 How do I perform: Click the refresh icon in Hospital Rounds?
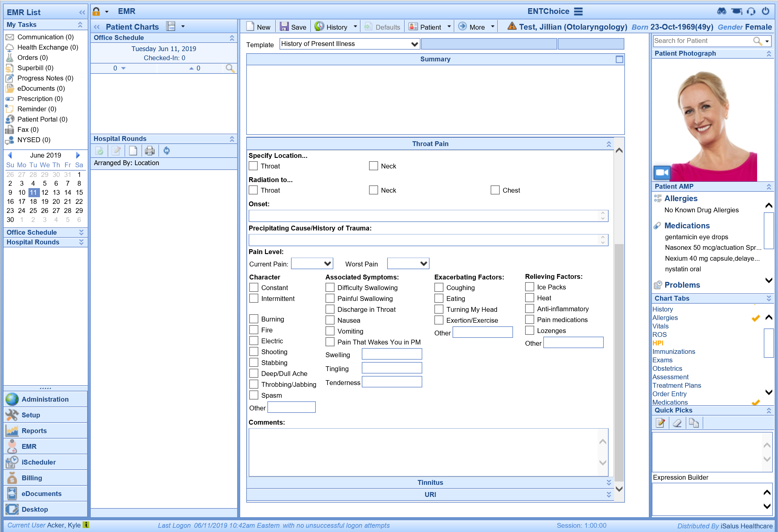point(166,151)
